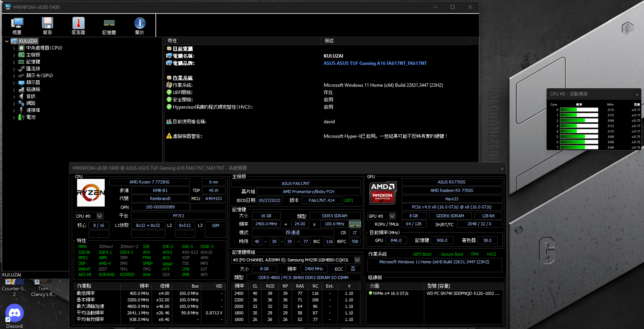This screenshot has height=329, width=644.
Task: Click the 電池 battery icon in tree
Action: (x=21, y=117)
